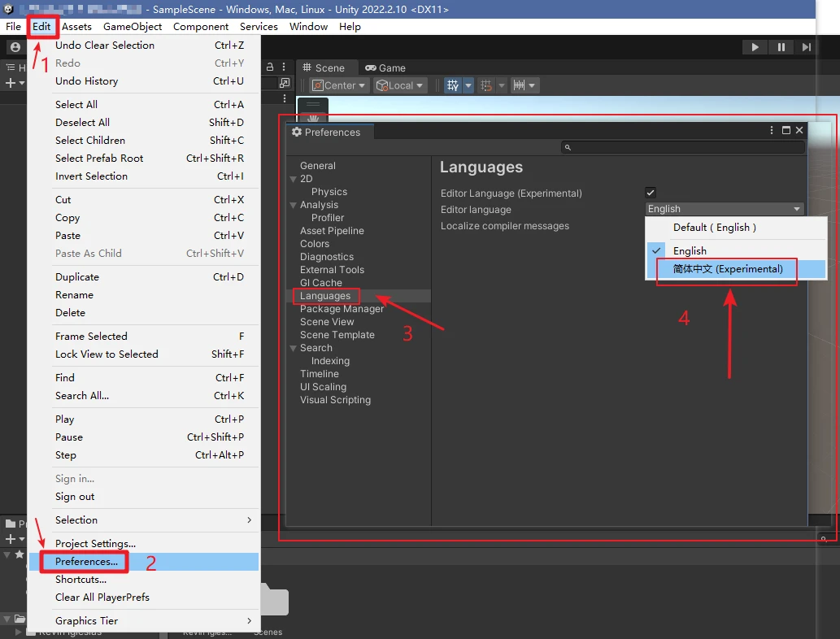
Task: Open the snap increment ruler icon
Action: [x=519, y=85]
